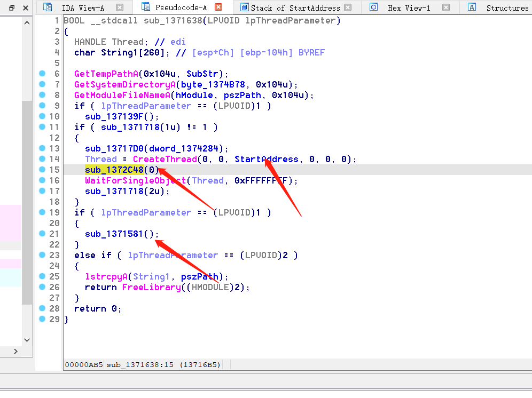Toggle breakpoint dot on line 26

(x=42, y=287)
